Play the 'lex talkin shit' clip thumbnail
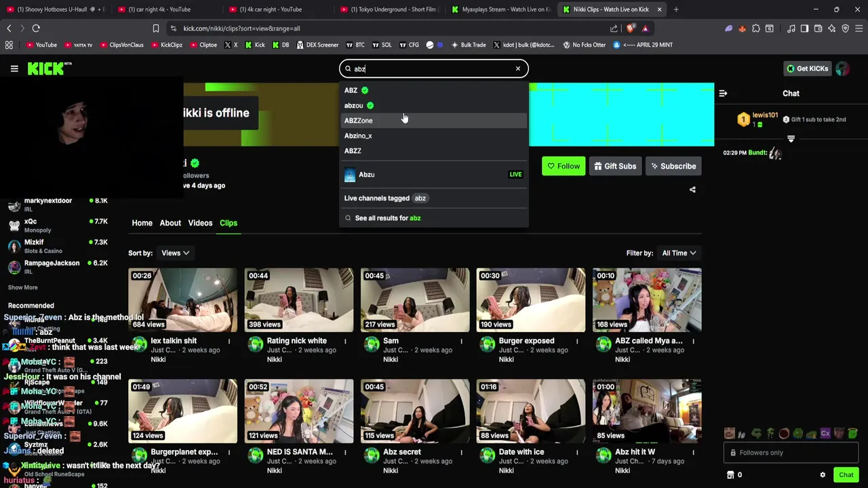Screen dimensions: 868x488 [183, 300]
